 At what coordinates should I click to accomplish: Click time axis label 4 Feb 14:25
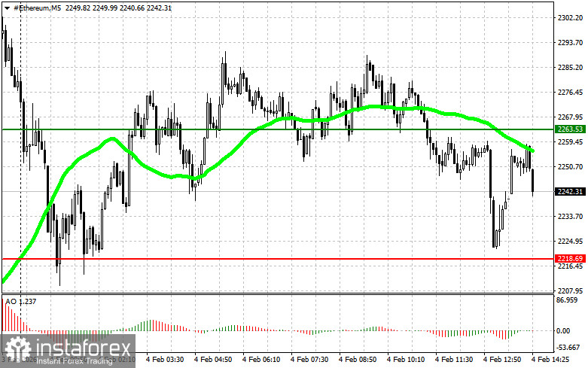point(550,360)
